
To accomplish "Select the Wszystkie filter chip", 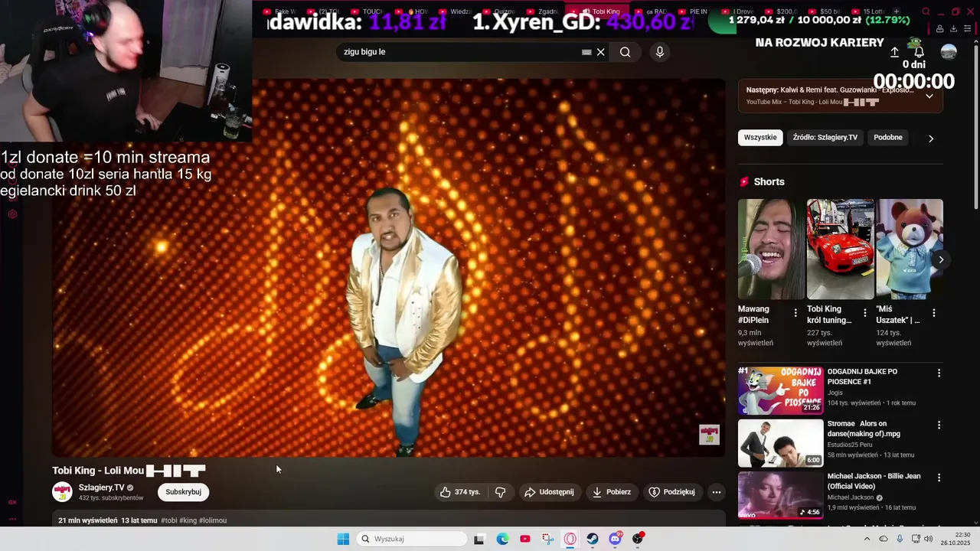I will [760, 138].
